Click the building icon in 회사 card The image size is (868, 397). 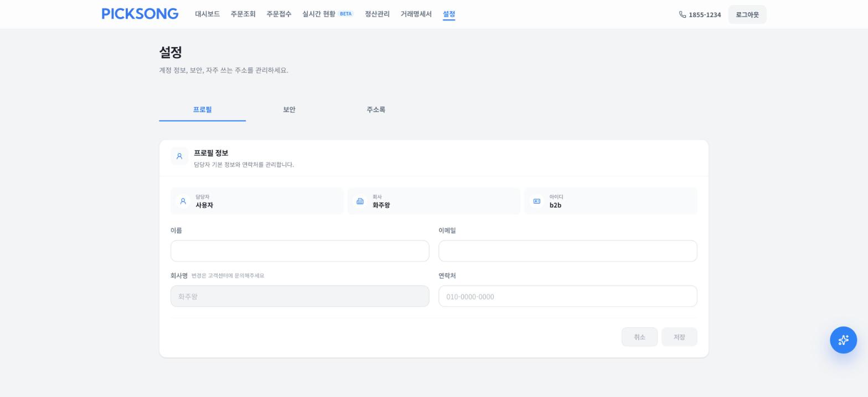coord(360,201)
